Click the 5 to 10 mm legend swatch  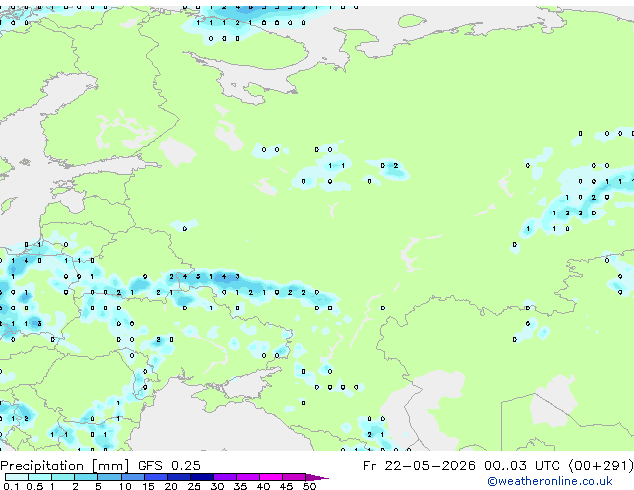[110, 477]
